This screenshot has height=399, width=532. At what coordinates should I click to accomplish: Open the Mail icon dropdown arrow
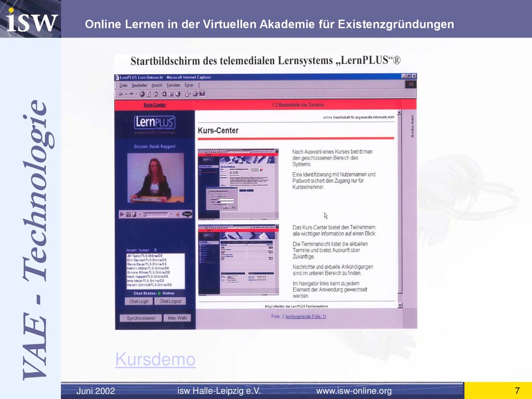(x=190, y=94)
